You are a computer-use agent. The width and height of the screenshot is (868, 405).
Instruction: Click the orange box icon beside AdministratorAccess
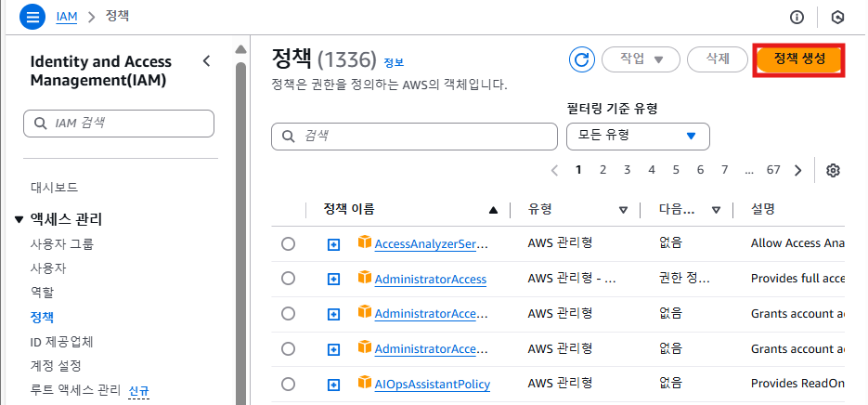[x=364, y=278]
